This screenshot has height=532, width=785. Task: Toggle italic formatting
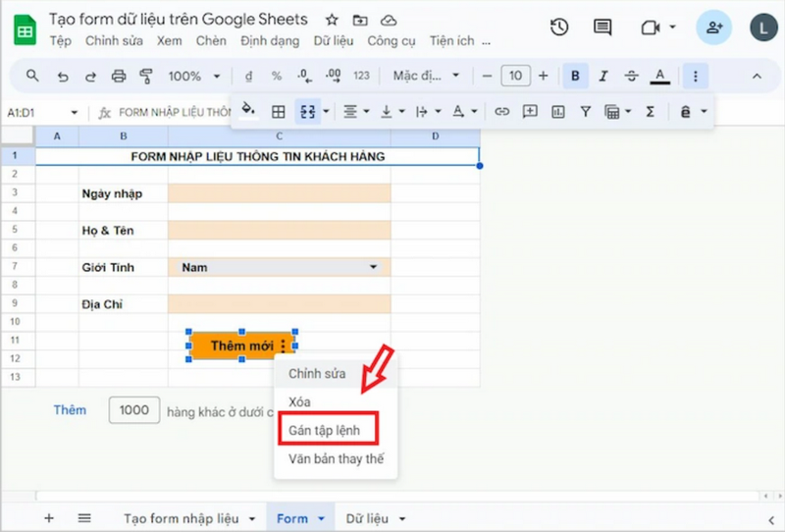(603, 76)
